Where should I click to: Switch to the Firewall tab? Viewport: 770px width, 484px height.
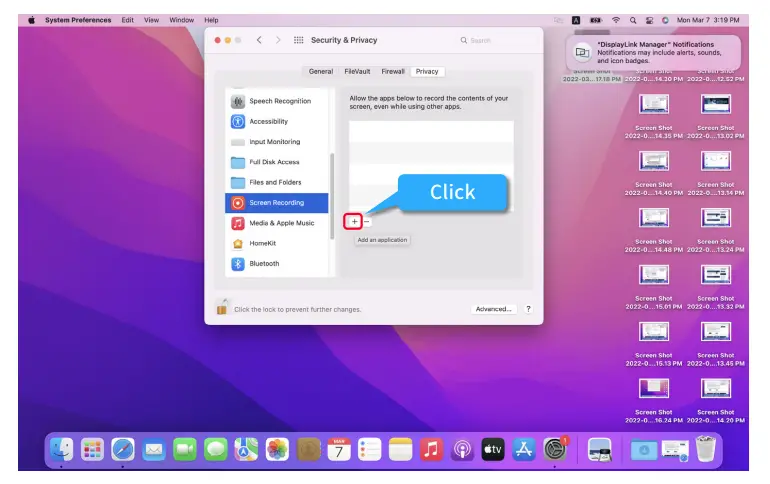pyautogui.click(x=393, y=71)
